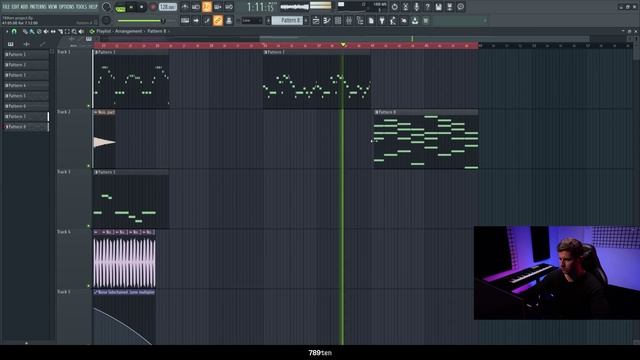The image size is (640, 360).
Task: Open the EDIT menu
Action: 15,7
